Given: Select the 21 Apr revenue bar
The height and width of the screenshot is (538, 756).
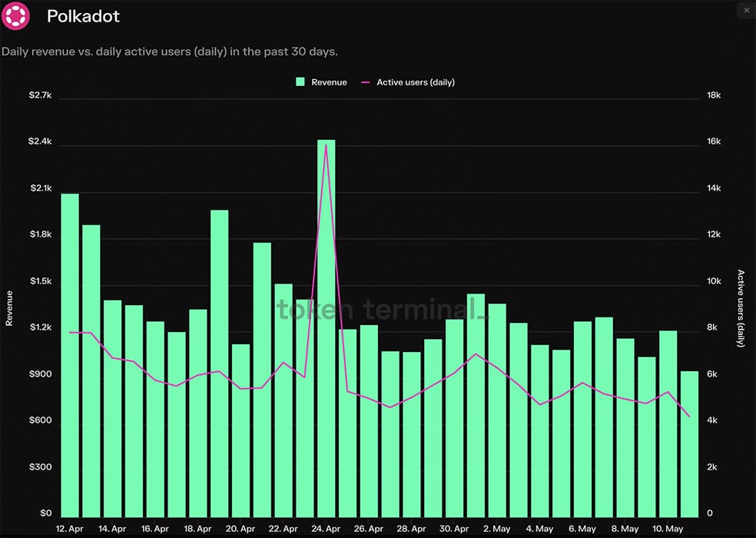Looking at the screenshot, I should [x=262, y=380].
